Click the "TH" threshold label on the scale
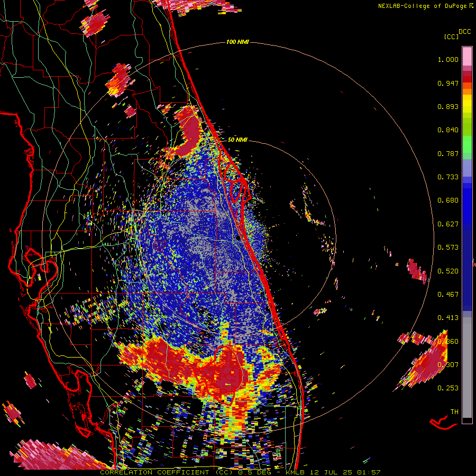The image size is (476, 476). 454,412
